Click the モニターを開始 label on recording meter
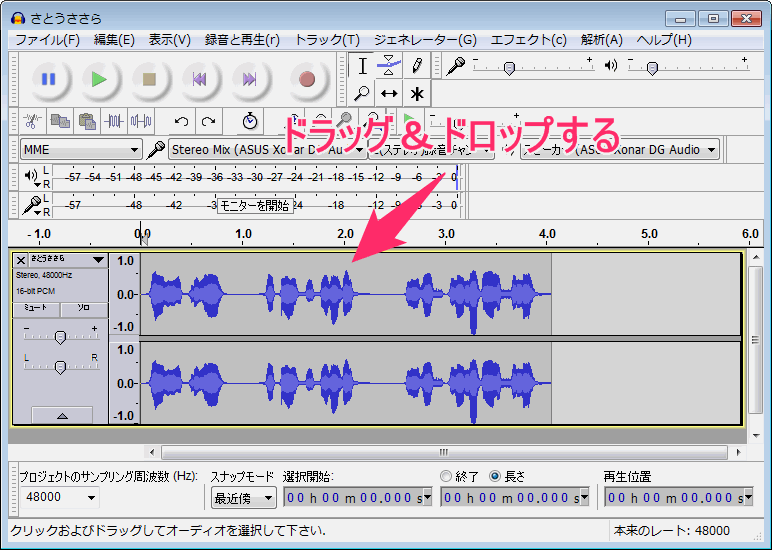 tap(255, 205)
